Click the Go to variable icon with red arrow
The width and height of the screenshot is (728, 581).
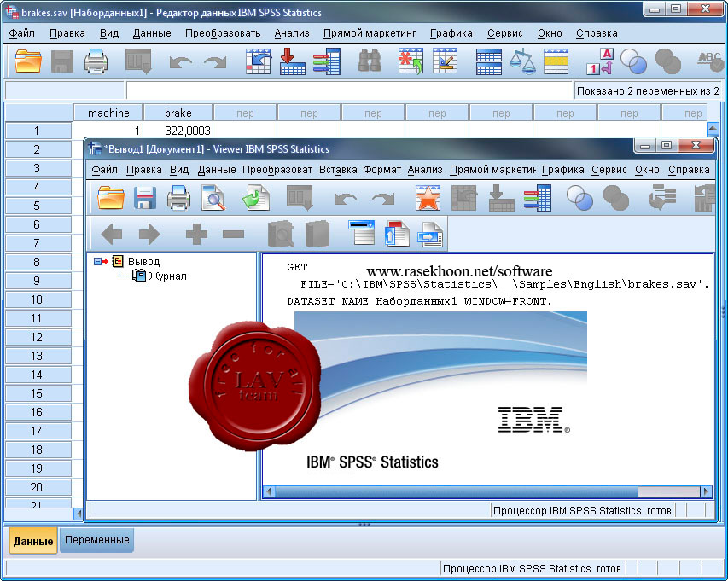[293, 61]
